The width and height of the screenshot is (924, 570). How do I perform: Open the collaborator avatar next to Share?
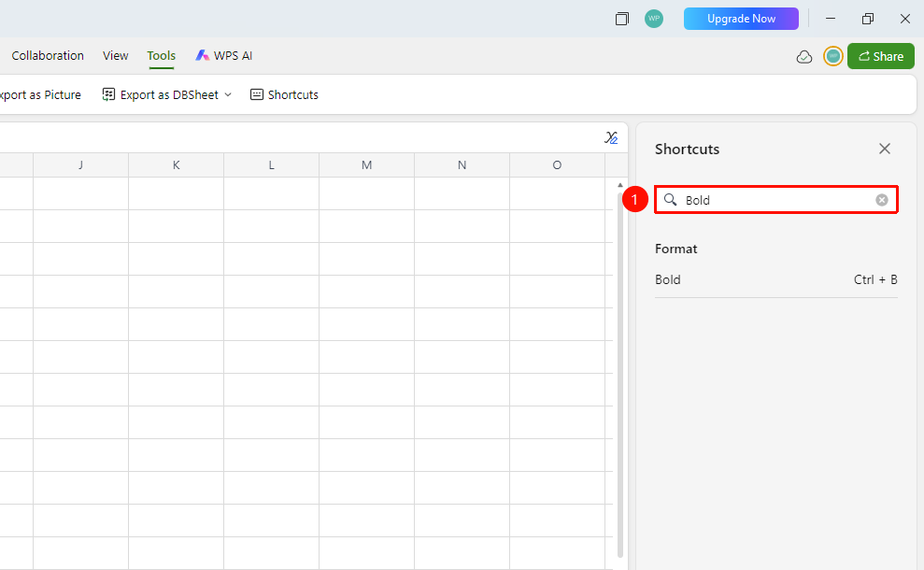click(832, 56)
